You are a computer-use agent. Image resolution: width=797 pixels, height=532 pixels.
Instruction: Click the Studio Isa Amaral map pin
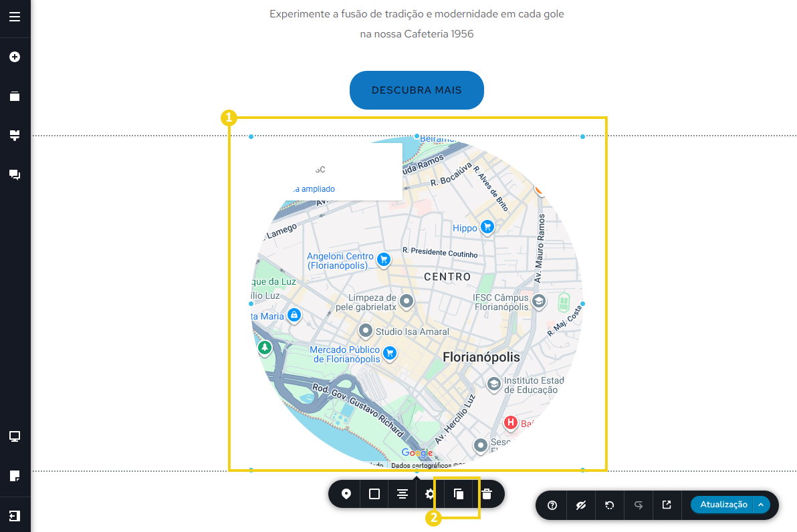coord(366,331)
